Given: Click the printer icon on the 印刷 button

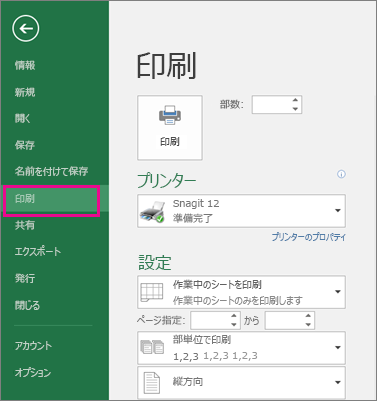Looking at the screenshot, I should tap(170, 115).
